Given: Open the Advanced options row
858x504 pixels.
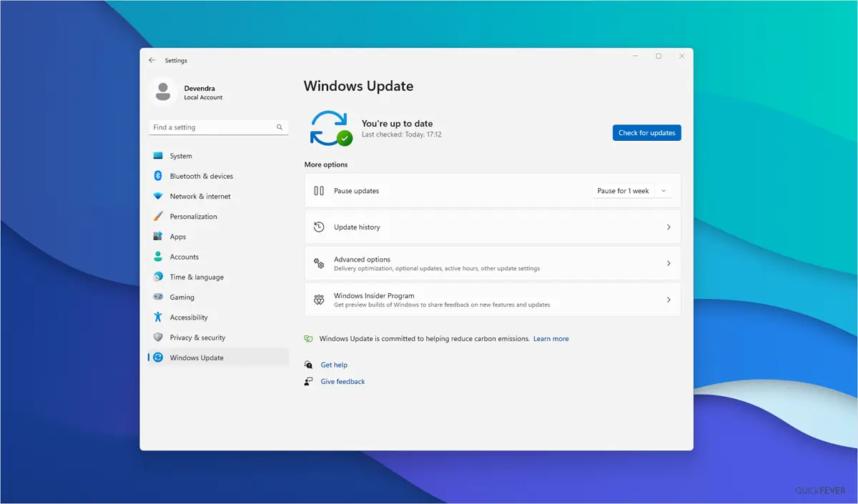Looking at the screenshot, I should tap(493, 263).
